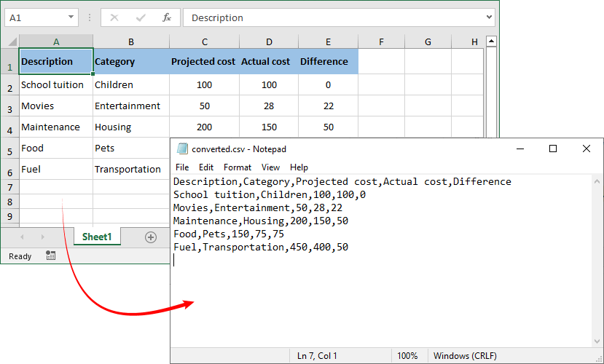Viewport: 604px width, 364px height.
Task: Select column E header
Action: [328, 41]
